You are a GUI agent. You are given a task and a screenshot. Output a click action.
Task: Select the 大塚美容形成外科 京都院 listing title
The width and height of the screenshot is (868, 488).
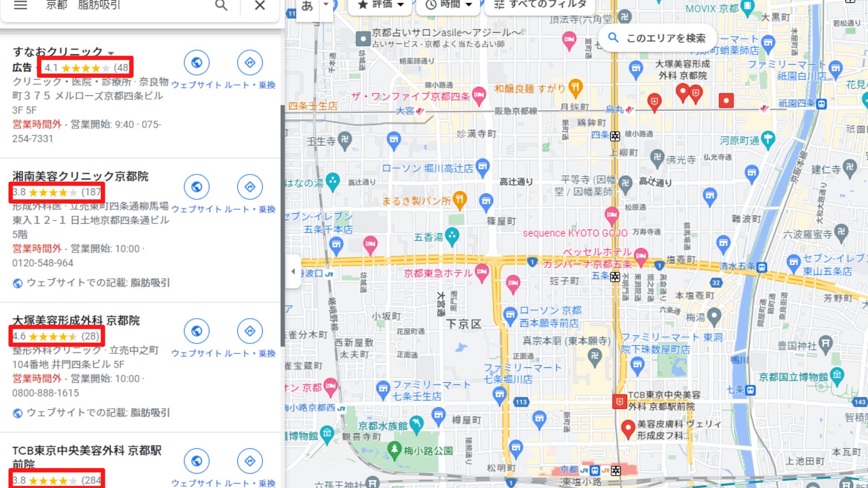coord(76,320)
